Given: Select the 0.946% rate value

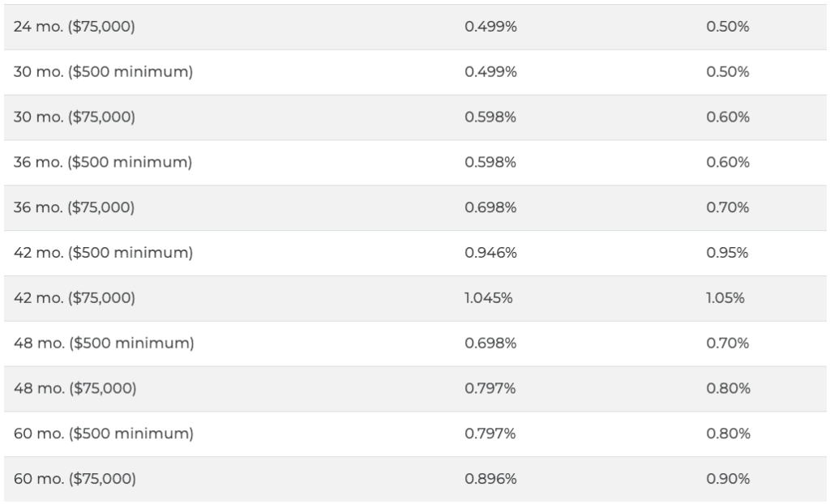Looking at the screenshot, I should [490, 253].
